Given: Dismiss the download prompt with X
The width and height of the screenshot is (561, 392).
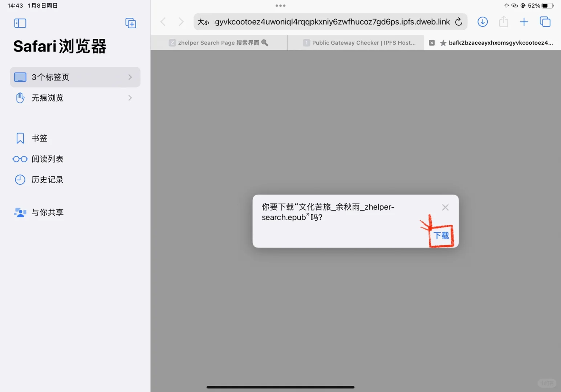Looking at the screenshot, I should click(x=445, y=207).
